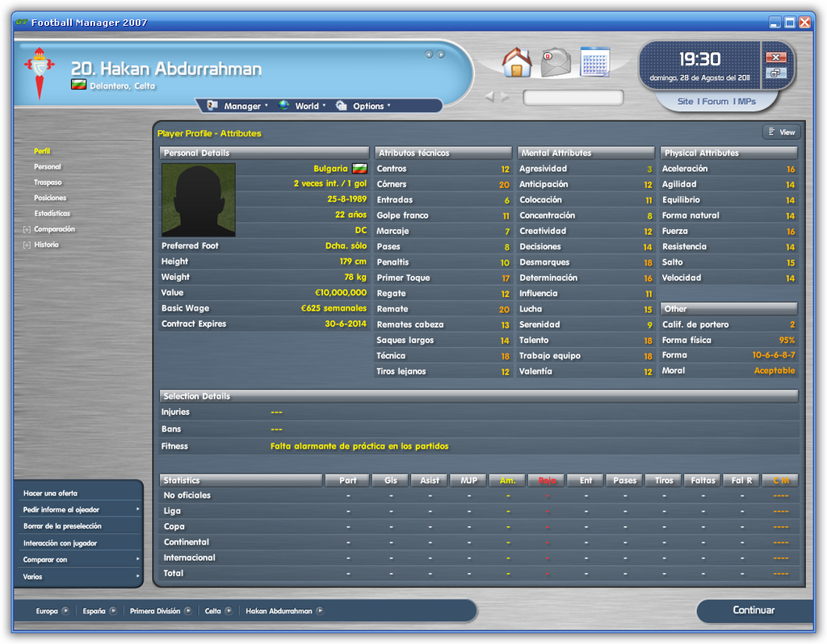
Task: Click 'Falta alarmante de práctica en los partidos'
Action: pos(359,446)
